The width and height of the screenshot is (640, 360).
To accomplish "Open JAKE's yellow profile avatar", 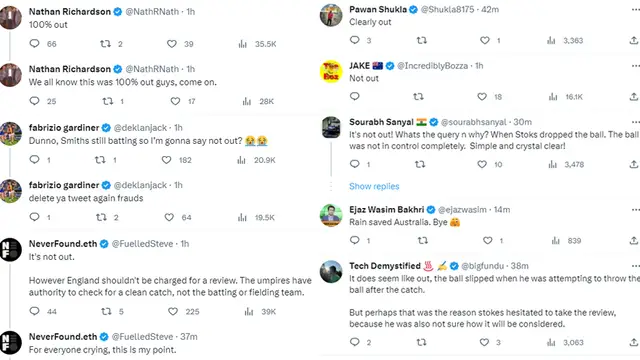I will pos(331,71).
